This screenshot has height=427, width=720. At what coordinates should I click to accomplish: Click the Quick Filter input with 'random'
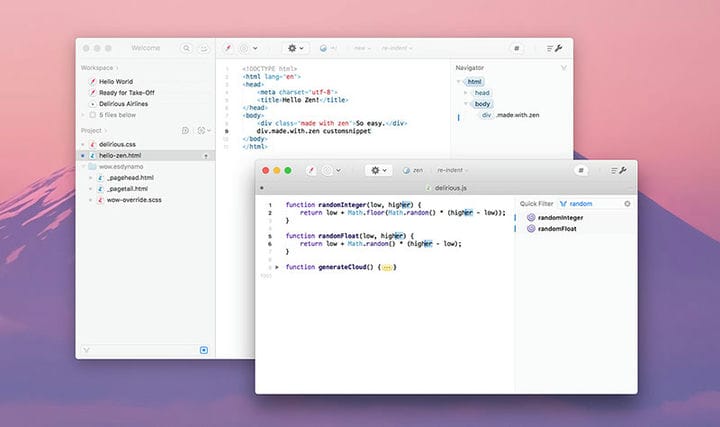pyautogui.click(x=594, y=204)
